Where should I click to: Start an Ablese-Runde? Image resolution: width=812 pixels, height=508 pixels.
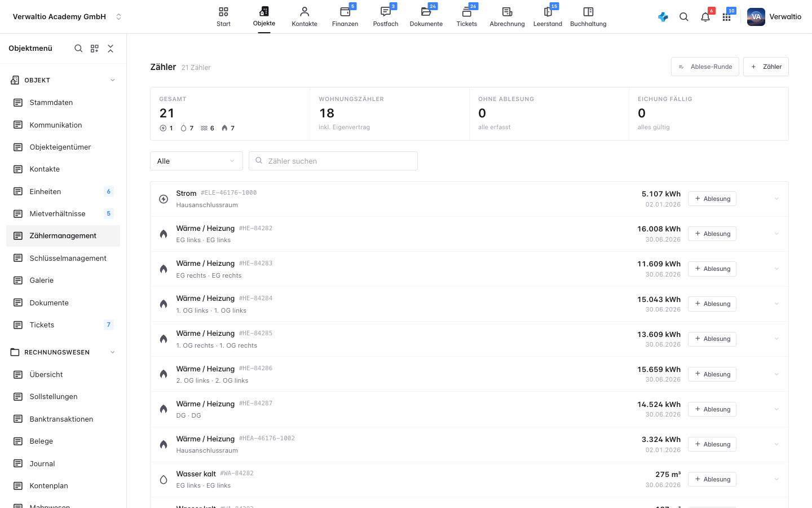705,67
